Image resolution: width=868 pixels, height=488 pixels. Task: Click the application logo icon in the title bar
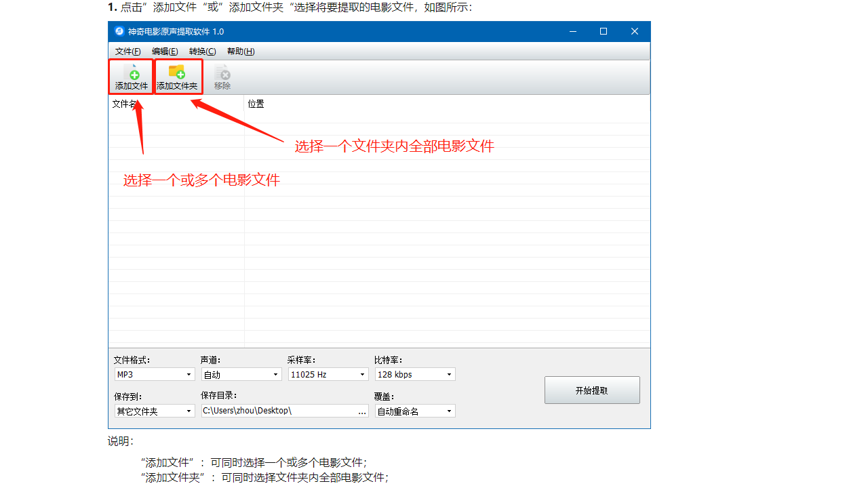[118, 30]
